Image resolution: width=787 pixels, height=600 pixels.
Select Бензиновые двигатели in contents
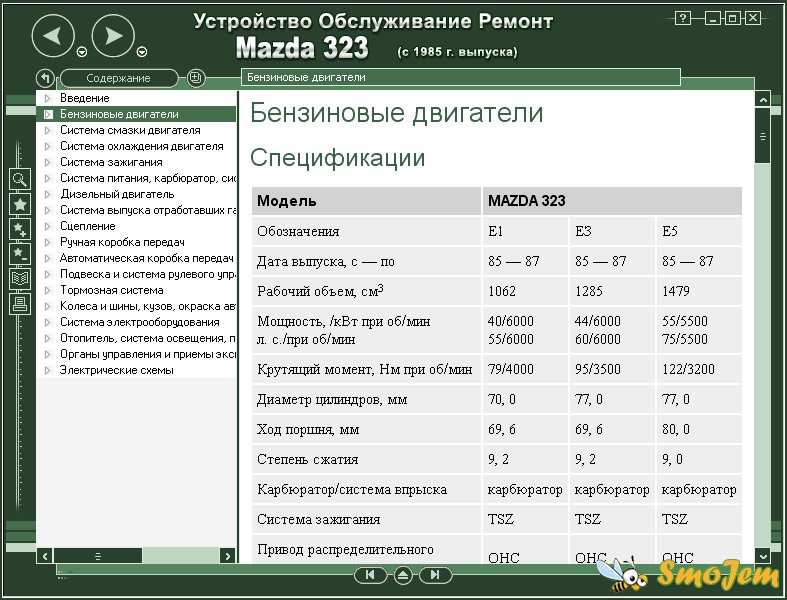coord(119,114)
